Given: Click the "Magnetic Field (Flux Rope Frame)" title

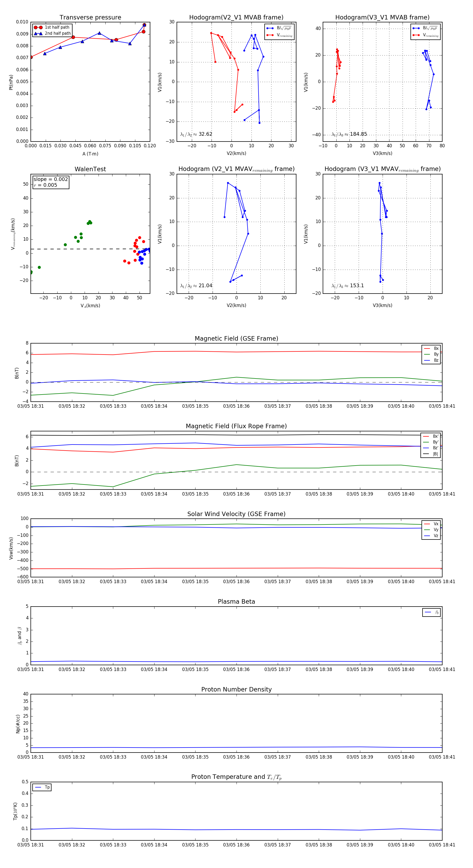Looking at the screenshot, I should 236,426.
